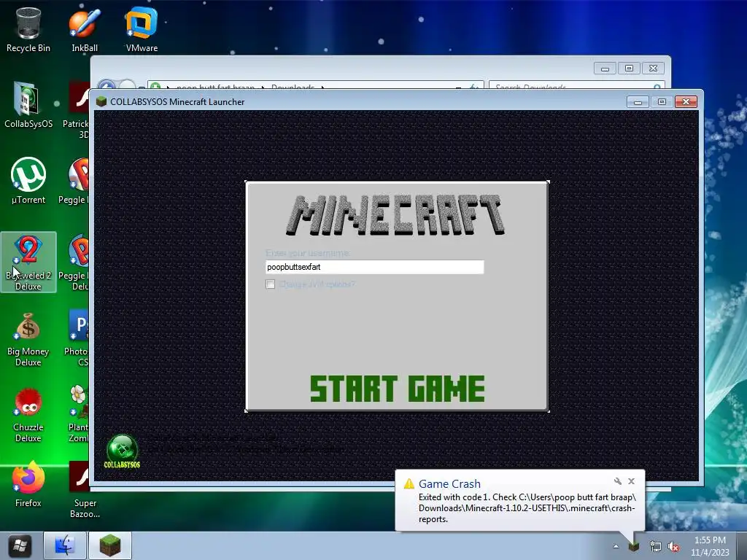Screen dimensions: 747x560
Task: Toggle the Change JVM options checkbox
Action: [270, 284]
